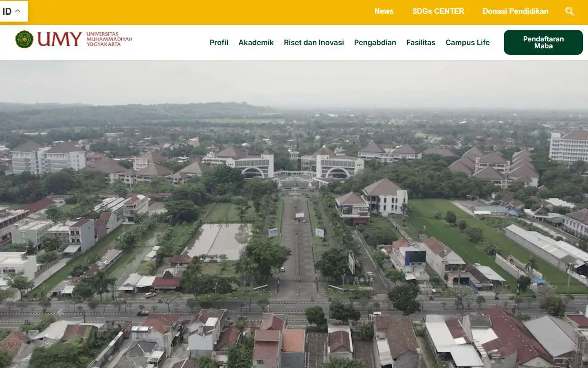Open the Akademik menu
The width and height of the screenshot is (588, 368).
pos(256,42)
